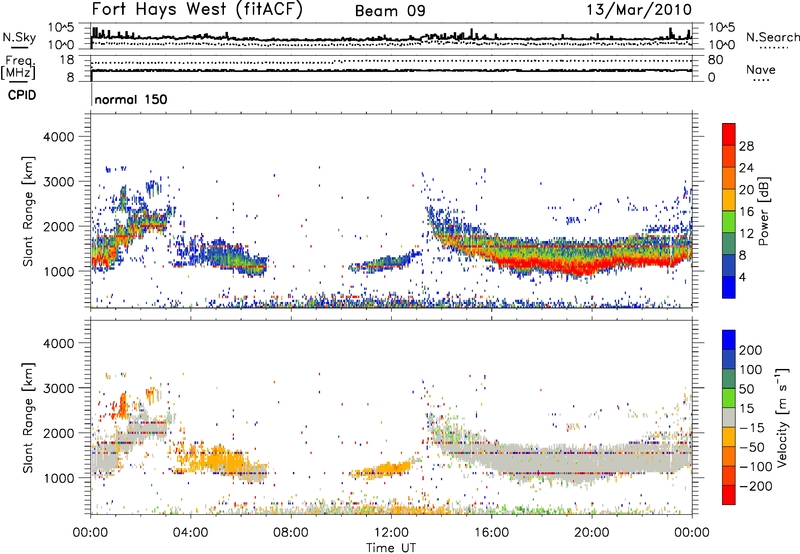Click the '08:00' time axis tick label
This screenshot has height=554, width=800.
tap(291, 533)
